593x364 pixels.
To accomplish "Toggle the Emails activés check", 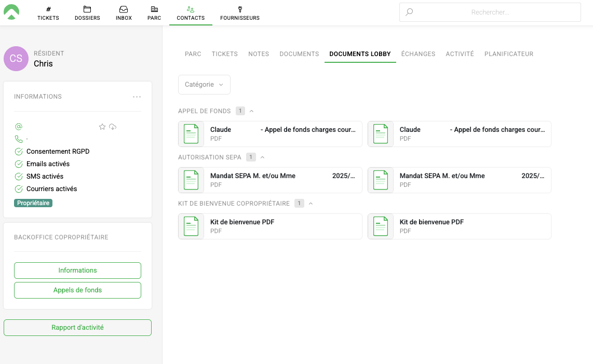I will [19, 164].
